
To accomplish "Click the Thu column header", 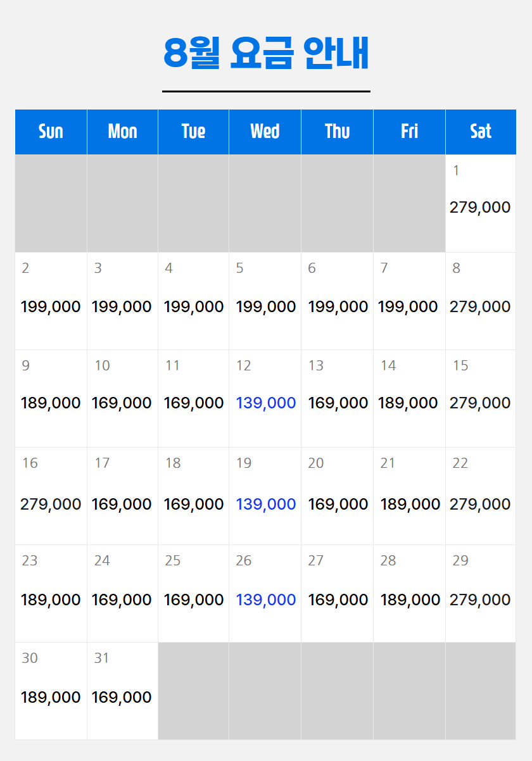I will [337, 132].
